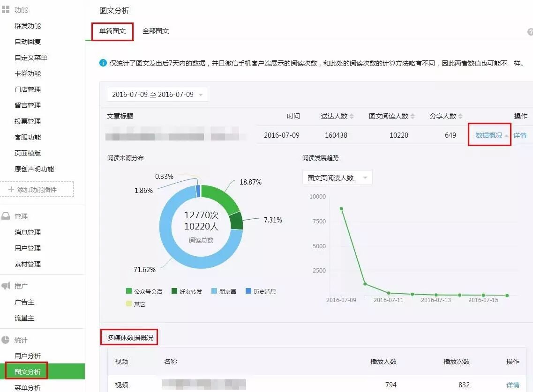Image resolution: width=533 pixels, height=392 pixels.
Task: Click the 统计 pie chart icon
Action: [x=6, y=340]
